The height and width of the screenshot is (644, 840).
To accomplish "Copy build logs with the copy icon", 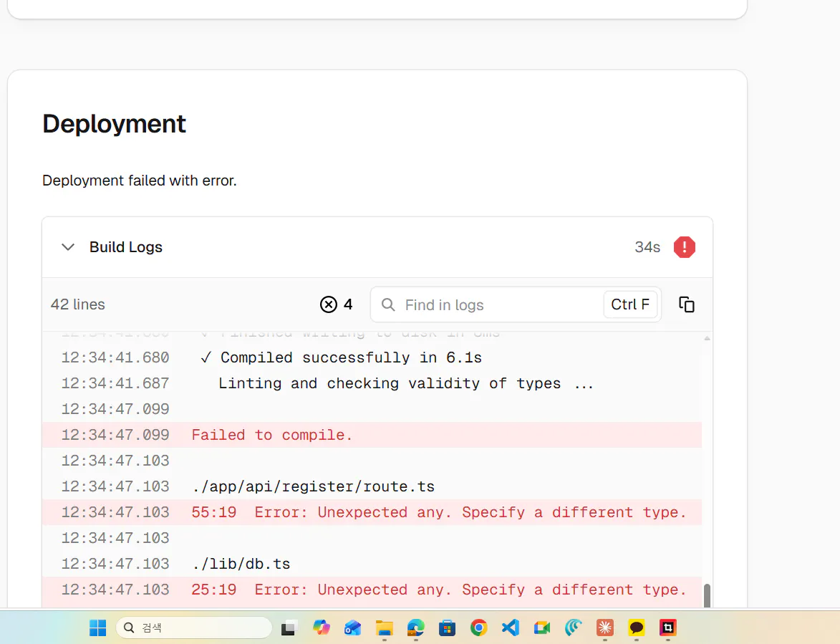I will pyautogui.click(x=686, y=304).
